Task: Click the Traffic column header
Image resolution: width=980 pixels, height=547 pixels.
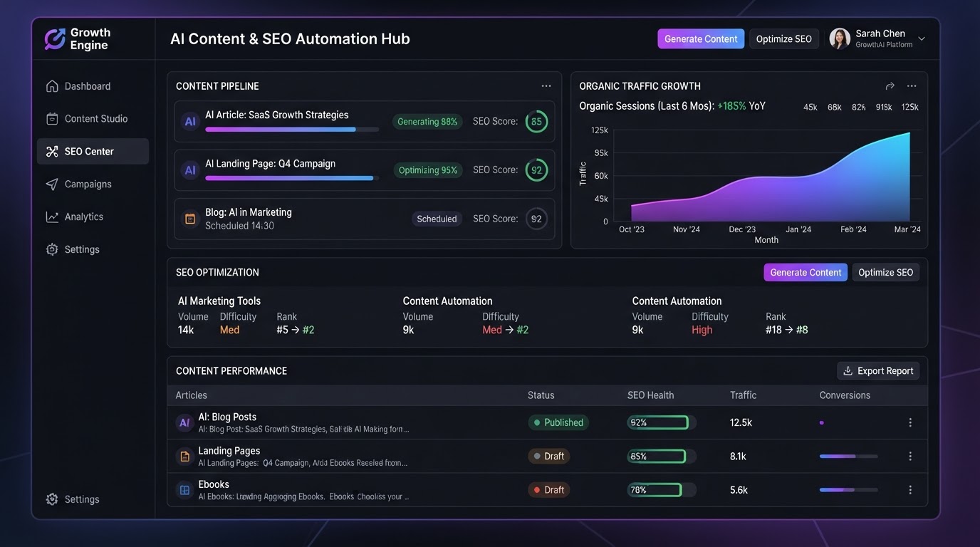Action: 744,395
